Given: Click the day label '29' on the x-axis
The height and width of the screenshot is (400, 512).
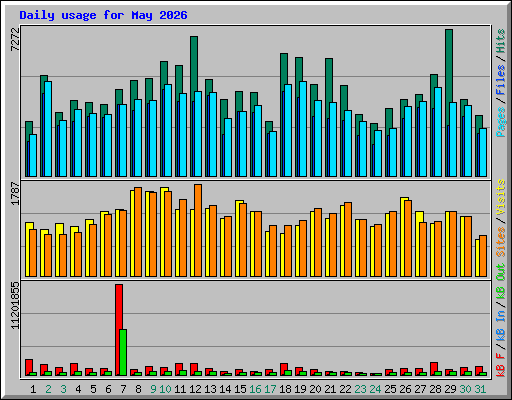Looking at the screenshot, I should [x=450, y=389].
